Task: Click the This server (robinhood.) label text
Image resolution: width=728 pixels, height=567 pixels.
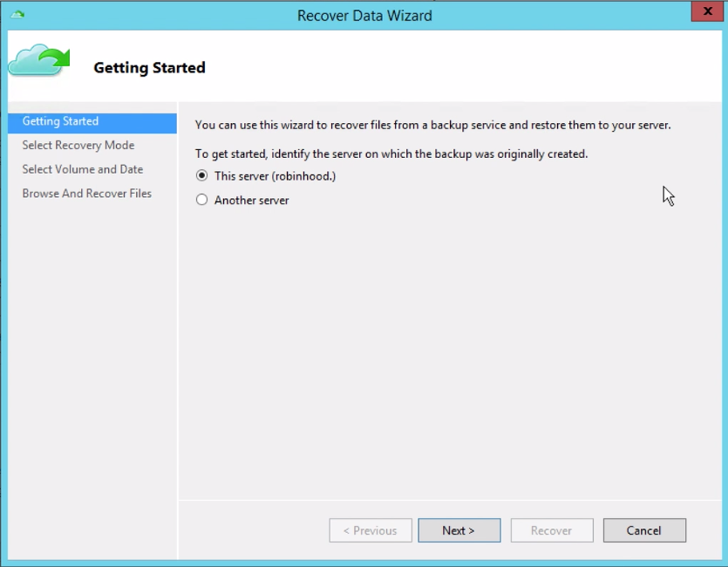Action: (x=275, y=176)
